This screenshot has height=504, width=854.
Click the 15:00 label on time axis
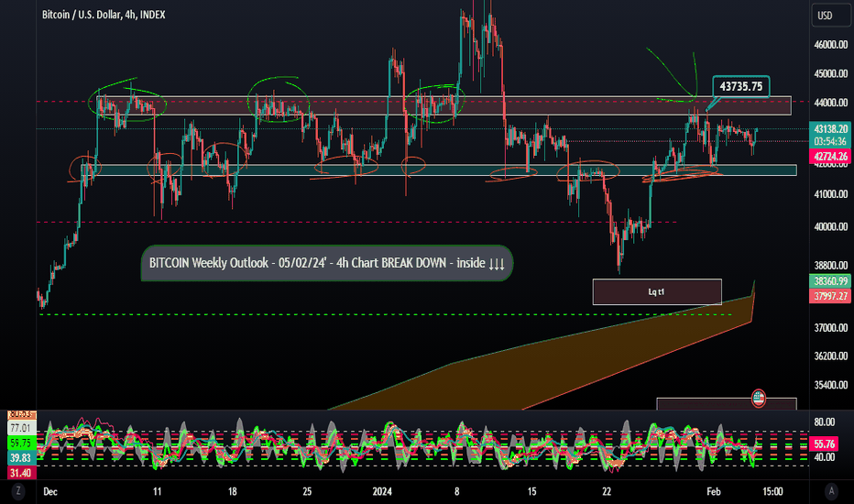(x=772, y=491)
